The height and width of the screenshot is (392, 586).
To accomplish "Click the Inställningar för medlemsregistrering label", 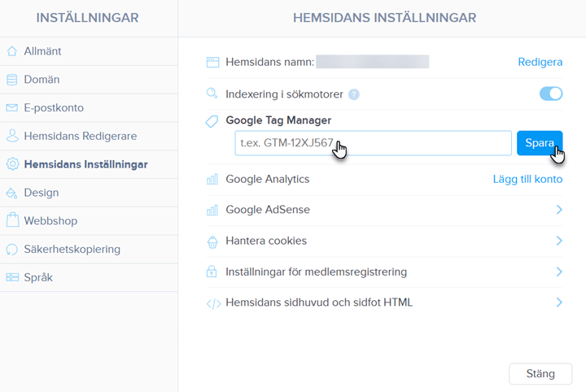I will (316, 272).
